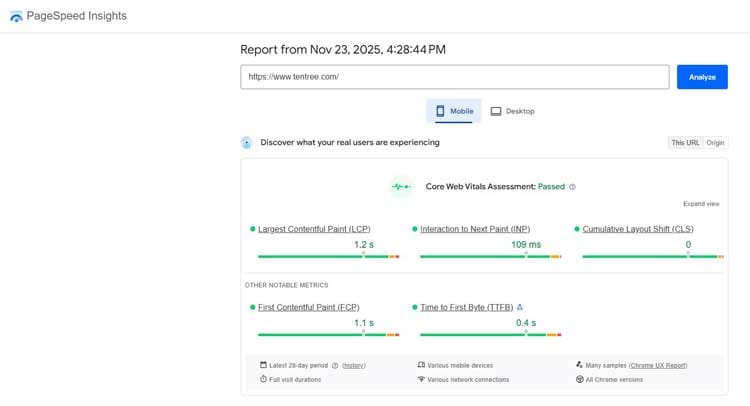This screenshot has height=406, width=750.
Task: Click the TTFB distribution bar
Action: [490, 335]
